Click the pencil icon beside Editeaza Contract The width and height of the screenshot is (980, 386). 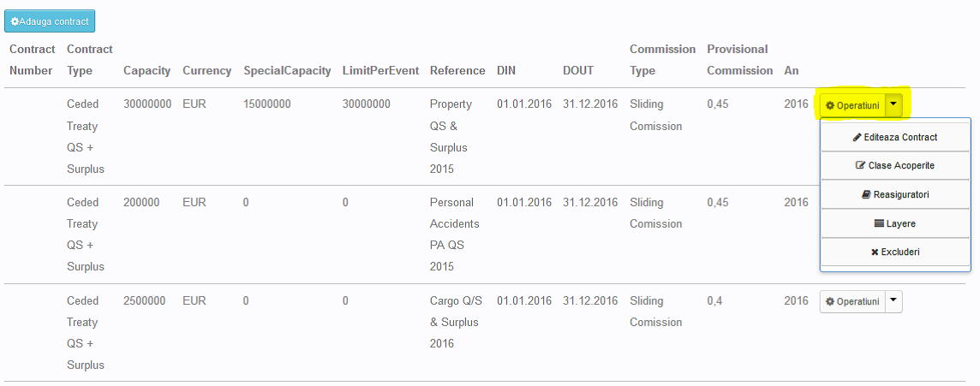857,137
